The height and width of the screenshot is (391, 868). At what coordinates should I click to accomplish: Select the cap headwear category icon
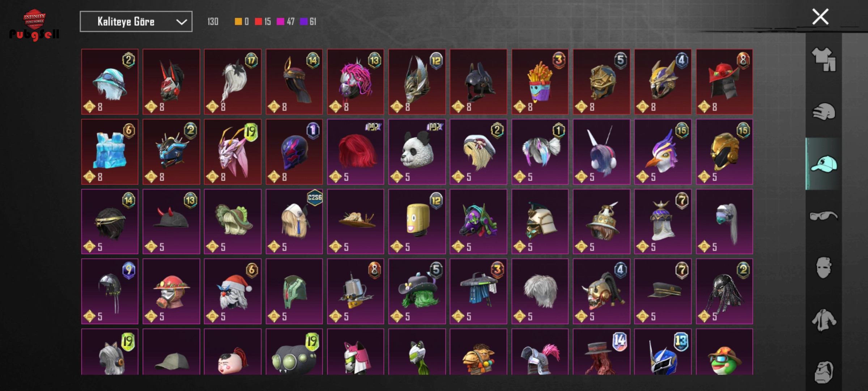(824, 164)
